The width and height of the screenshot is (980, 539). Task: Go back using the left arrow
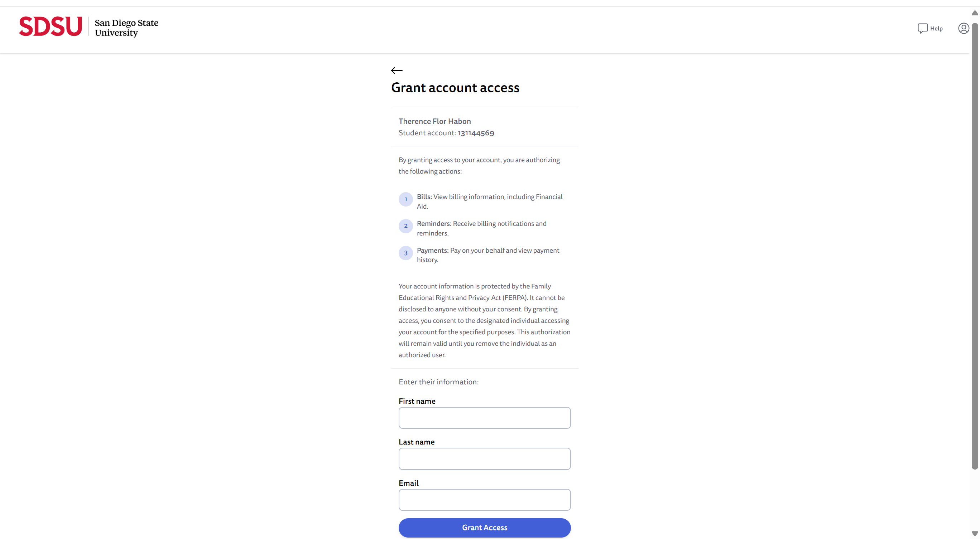(x=397, y=70)
